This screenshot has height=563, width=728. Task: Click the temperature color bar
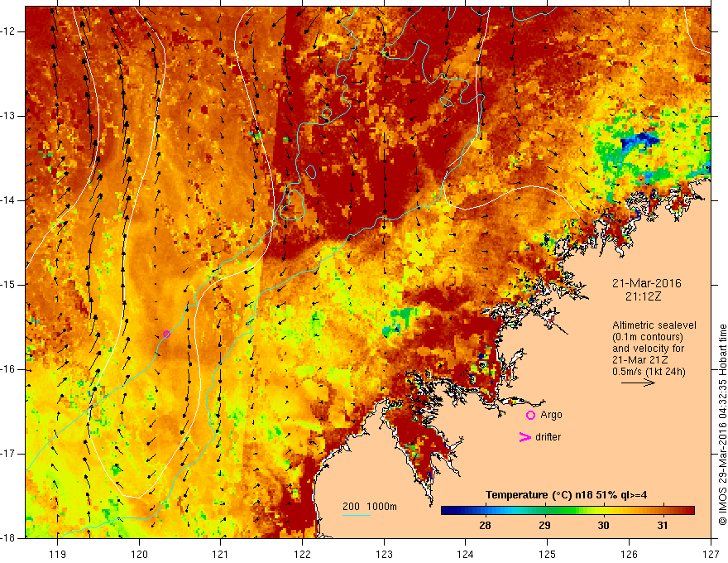tap(568, 511)
